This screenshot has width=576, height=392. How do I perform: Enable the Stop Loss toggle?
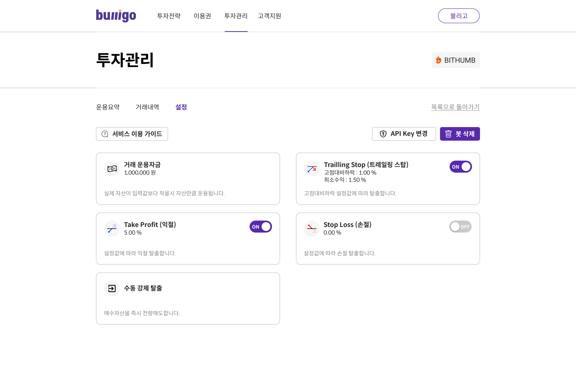[460, 227]
